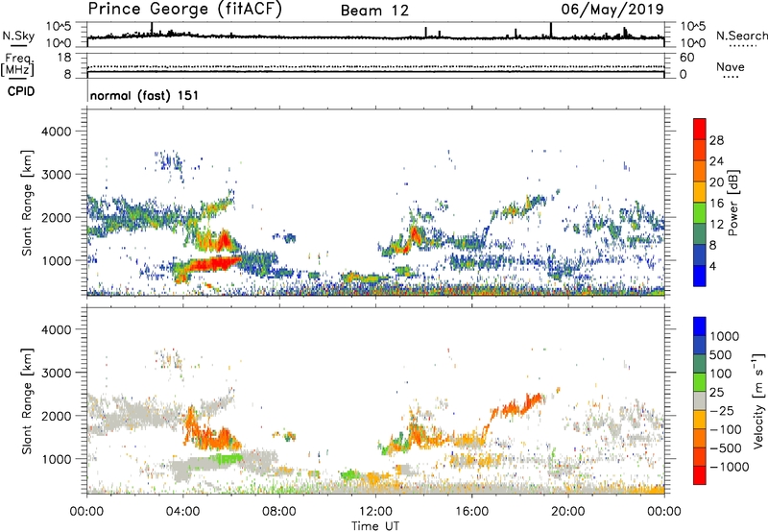Click power panel 'Slant Range [km]' label
The image size is (768, 532).
coord(27,203)
